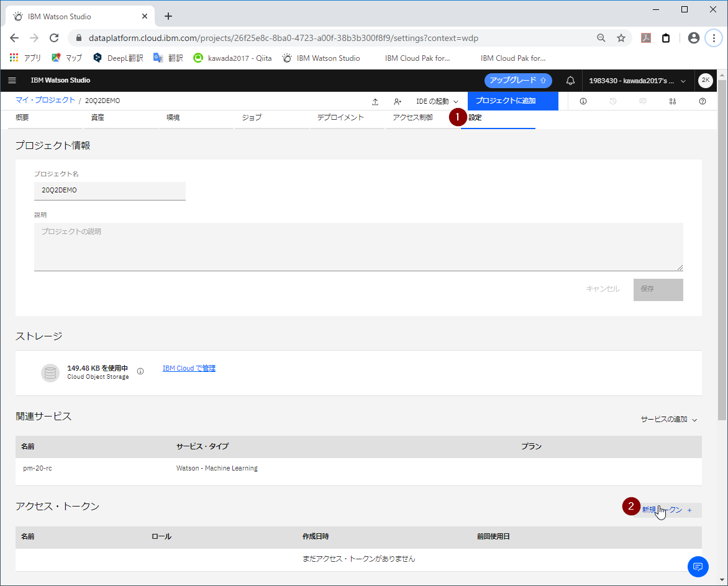Open the project information panel icon
The height and width of the screenshot is (586, 728).
coord(583,101)
